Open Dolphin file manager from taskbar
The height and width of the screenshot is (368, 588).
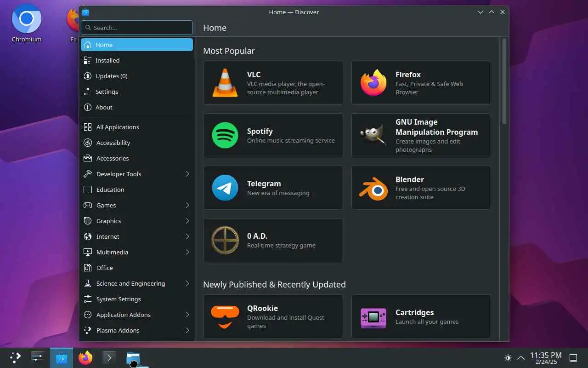(x=133, y=357)
